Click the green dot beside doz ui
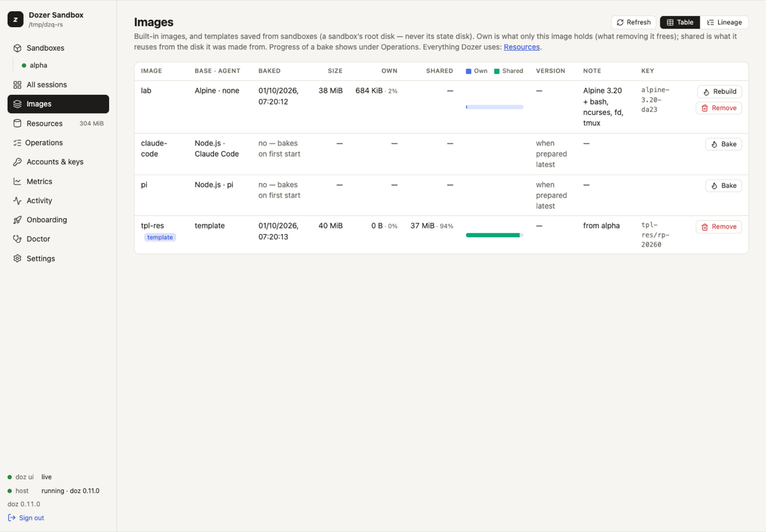The image size is (766, 532). tap(10, 477)
